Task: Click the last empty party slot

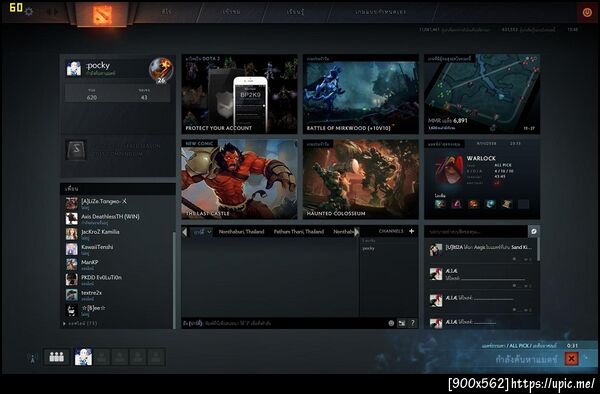Action: pyautogui.click(x=156, y=357)
